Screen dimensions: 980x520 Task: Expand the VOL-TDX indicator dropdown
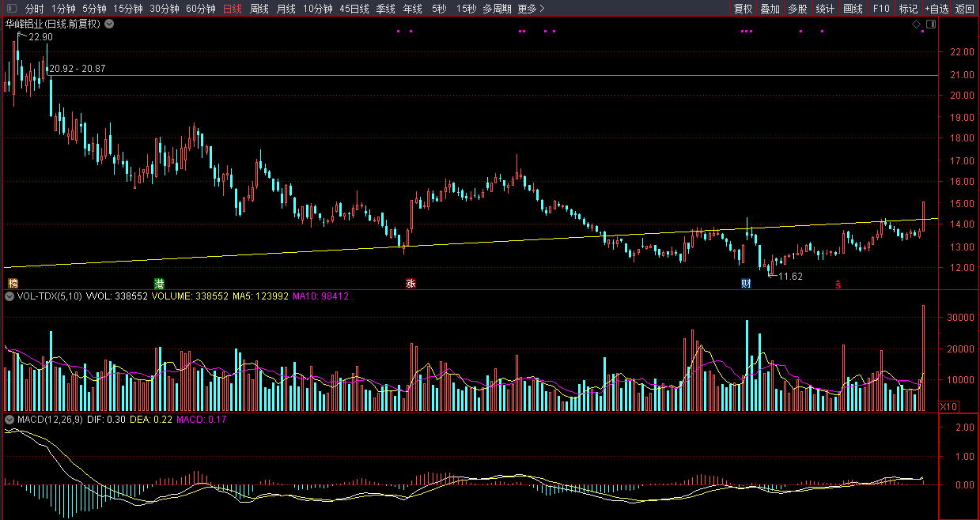pos(9,296)
